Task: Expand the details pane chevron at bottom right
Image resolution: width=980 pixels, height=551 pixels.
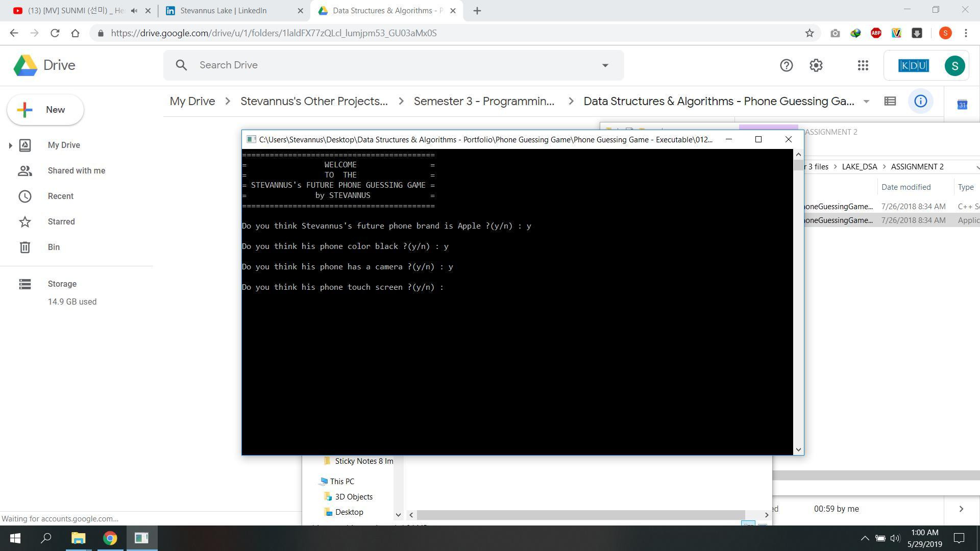Action: [x=961, y=509]
